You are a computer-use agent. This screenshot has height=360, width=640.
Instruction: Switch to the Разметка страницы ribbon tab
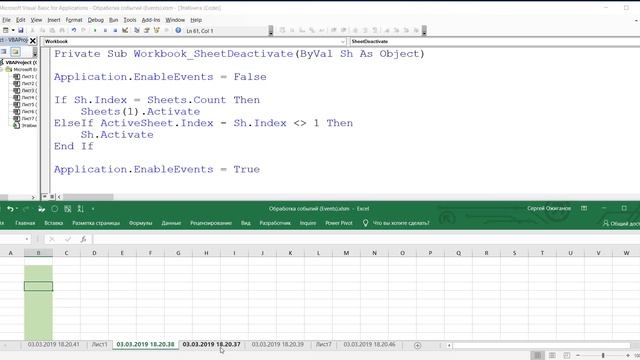[x=96, y=223]
